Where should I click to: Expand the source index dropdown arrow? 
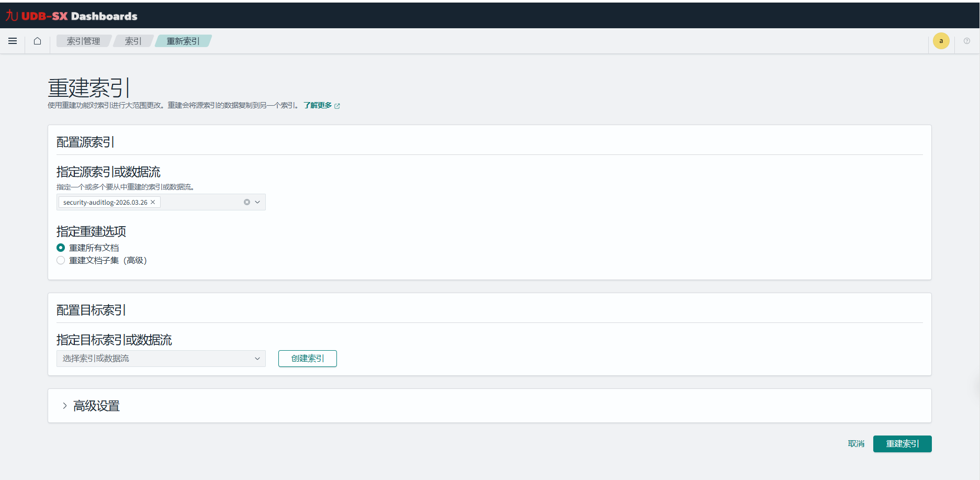click(257, 202)
